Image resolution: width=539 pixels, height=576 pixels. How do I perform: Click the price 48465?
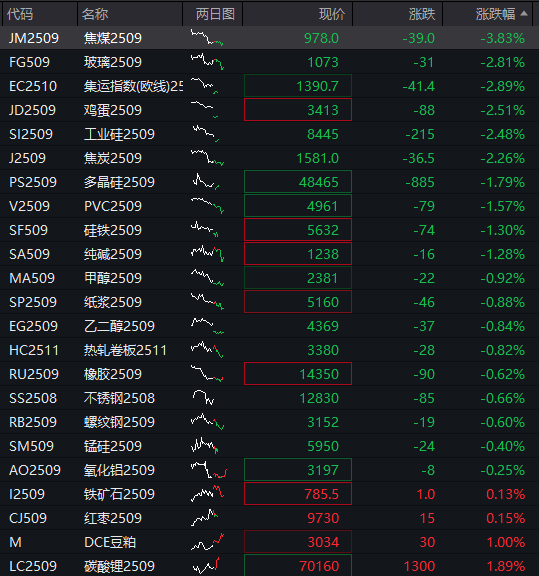coord(319,182)
